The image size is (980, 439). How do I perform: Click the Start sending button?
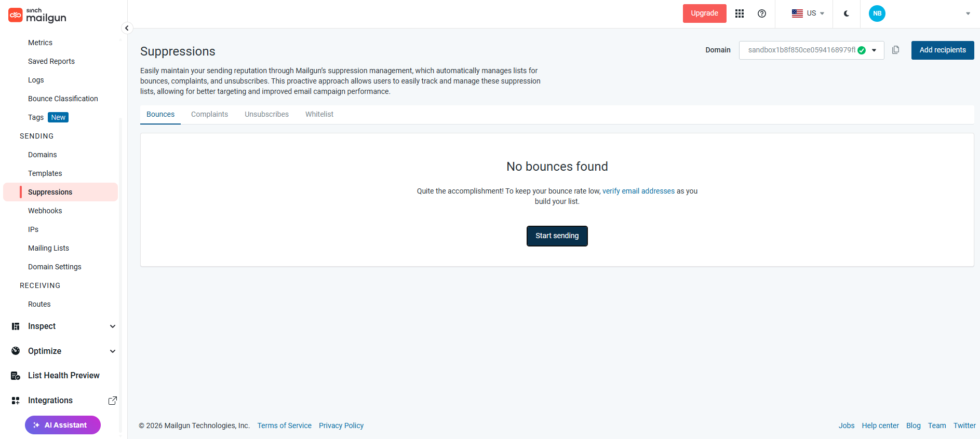point(557,236)
